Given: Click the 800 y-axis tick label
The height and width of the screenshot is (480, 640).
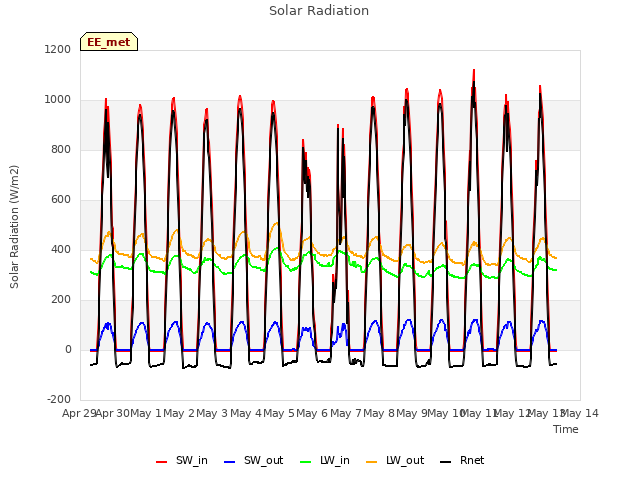Looking at the screenshot, I should click(x=61, y=149).
